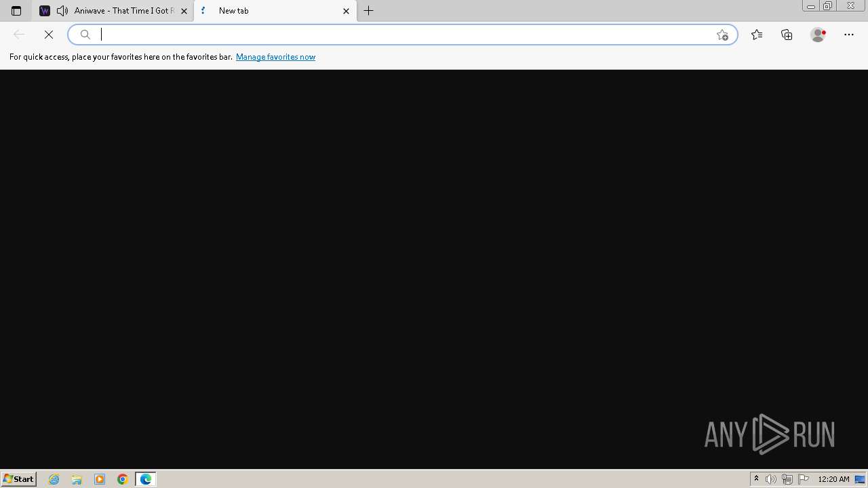Open the tab actions menu icon
The width and height of the screenshot is (868, 488).
point(16,11)
